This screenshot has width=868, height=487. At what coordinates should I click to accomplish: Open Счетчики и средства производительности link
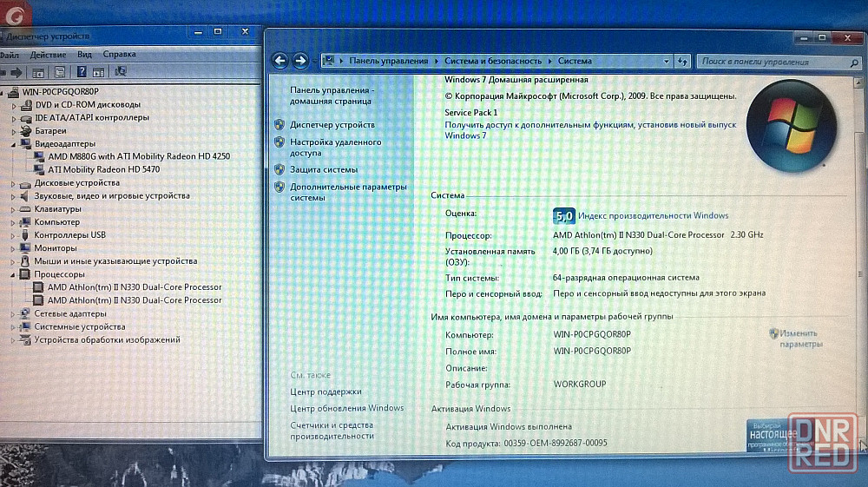[x=332, y=431]
